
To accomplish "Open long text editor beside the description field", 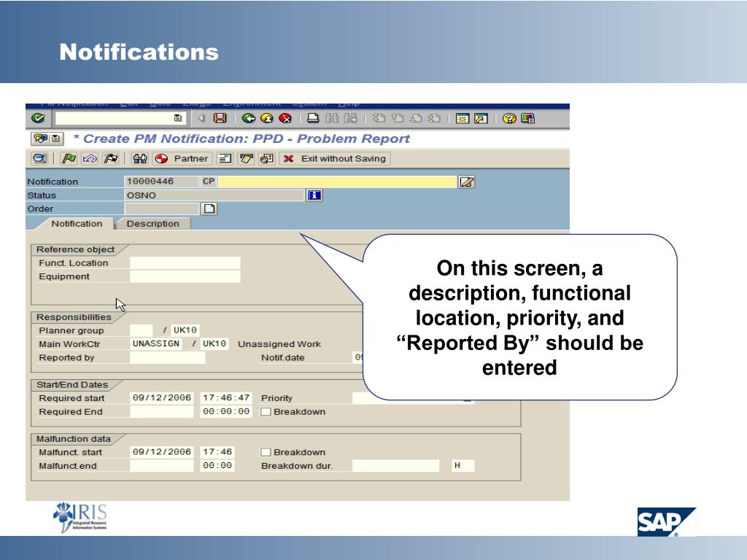I will 466,182.
